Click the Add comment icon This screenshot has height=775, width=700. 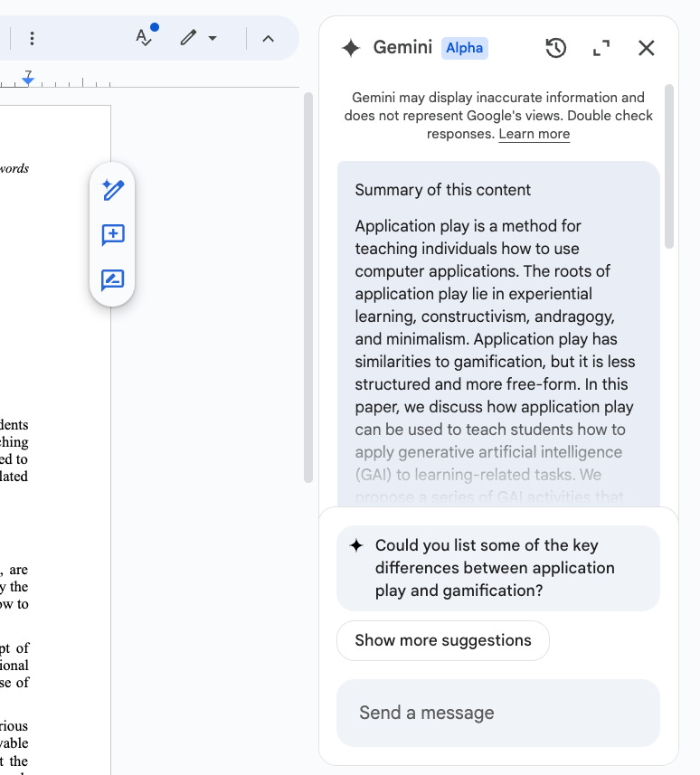pyautogui.click(x=113, y=235)
